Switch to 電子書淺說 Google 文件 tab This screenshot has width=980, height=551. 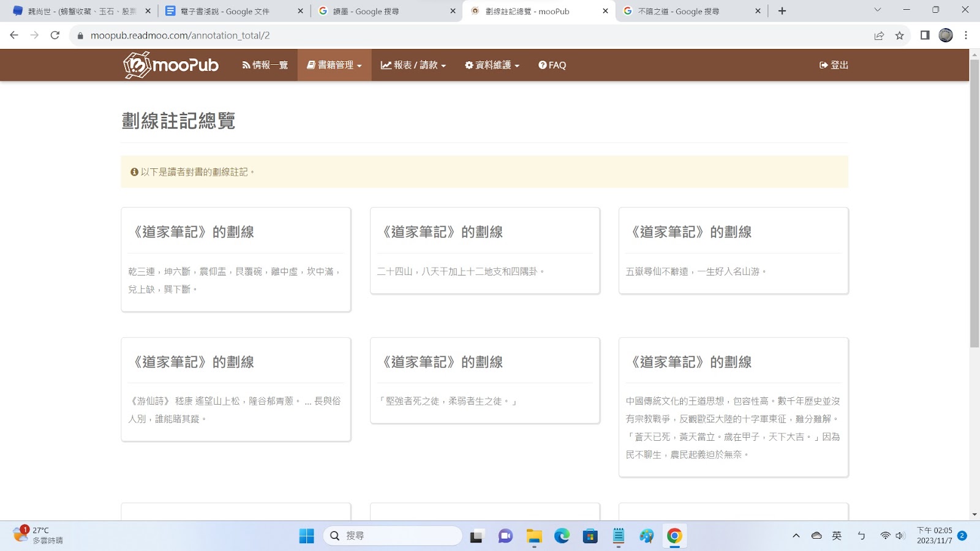pos(233,11)
